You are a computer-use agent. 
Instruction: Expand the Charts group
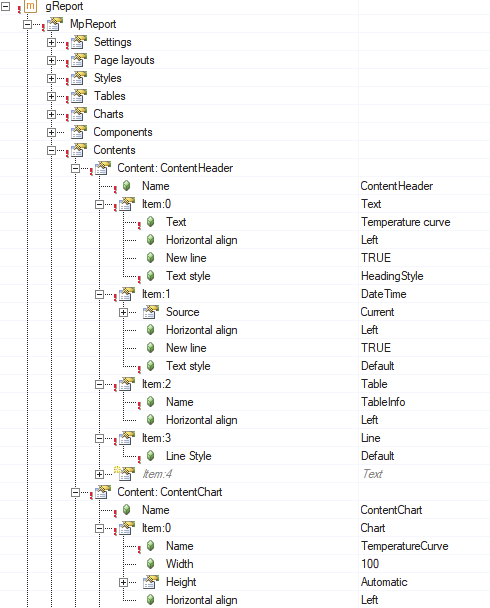coord(51,114)
